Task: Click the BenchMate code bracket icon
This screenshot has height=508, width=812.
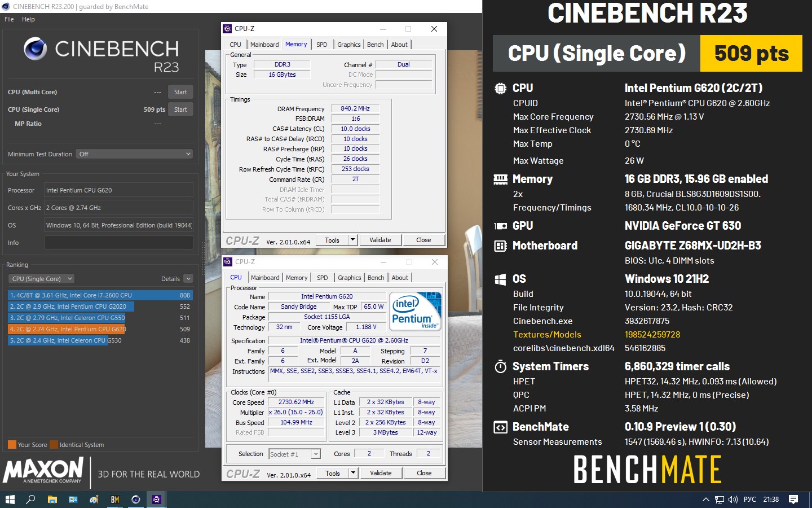Action: [x=500, y=427]
